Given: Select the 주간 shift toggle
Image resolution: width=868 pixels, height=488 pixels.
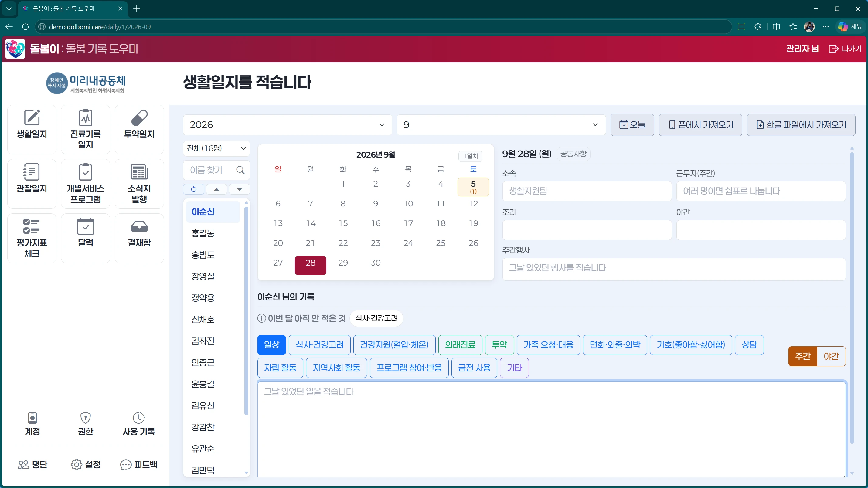Looking at the screenshot, I should 803,356.
